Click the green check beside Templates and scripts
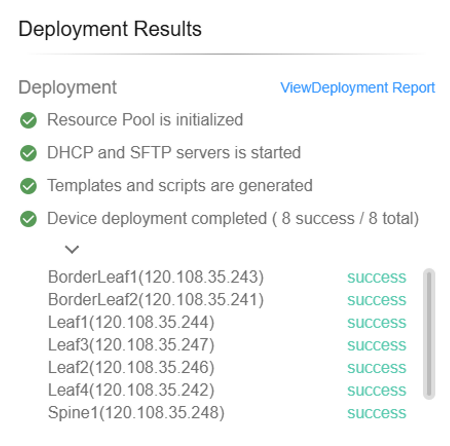The height and width of the screenshot is (446, 450). pyautogui.click(x=28, y=186)
